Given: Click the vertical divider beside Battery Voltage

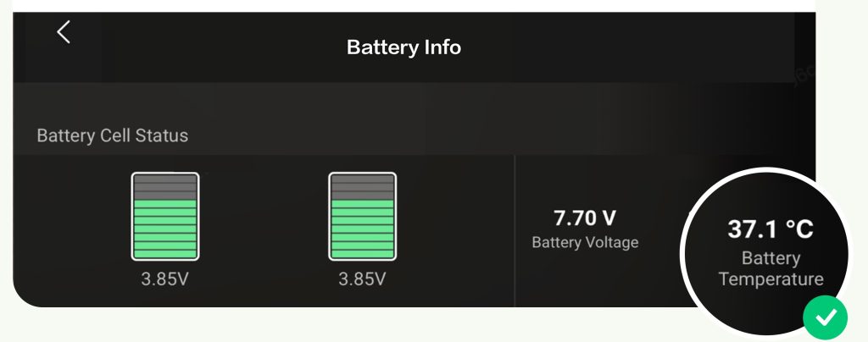Looking at the screenshot, I should click(x=515, y=229).
